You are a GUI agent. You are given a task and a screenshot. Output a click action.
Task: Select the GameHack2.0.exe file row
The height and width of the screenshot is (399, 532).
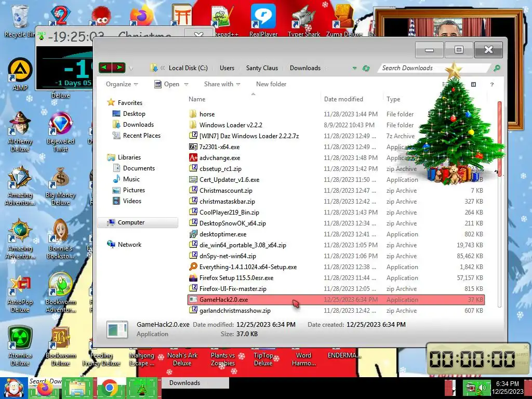coord(336,300)
